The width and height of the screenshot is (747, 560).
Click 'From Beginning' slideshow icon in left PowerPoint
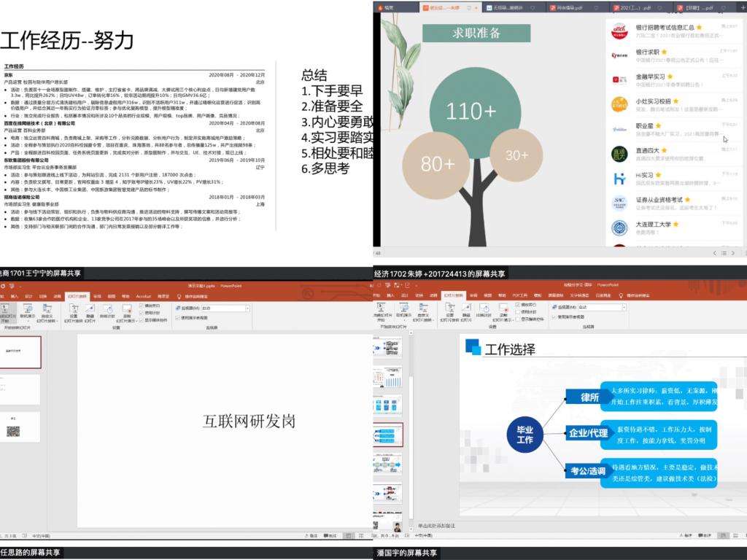tap(6, 311)
